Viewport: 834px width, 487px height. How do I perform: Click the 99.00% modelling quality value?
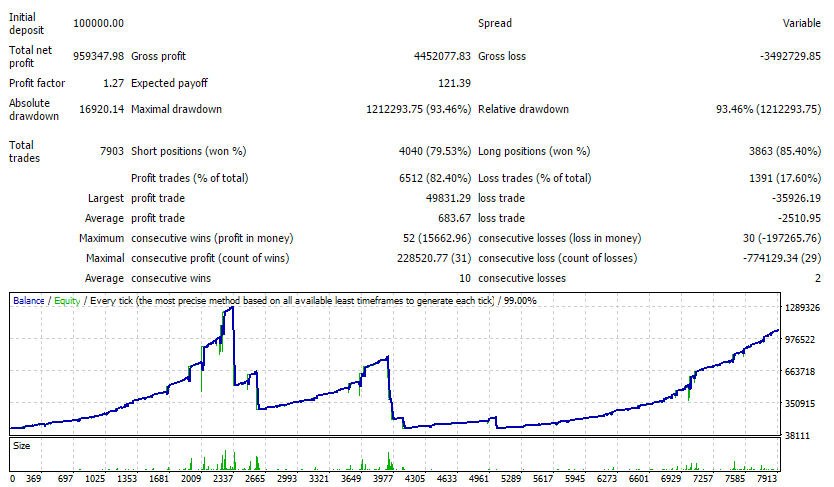[x=520, y=301]
